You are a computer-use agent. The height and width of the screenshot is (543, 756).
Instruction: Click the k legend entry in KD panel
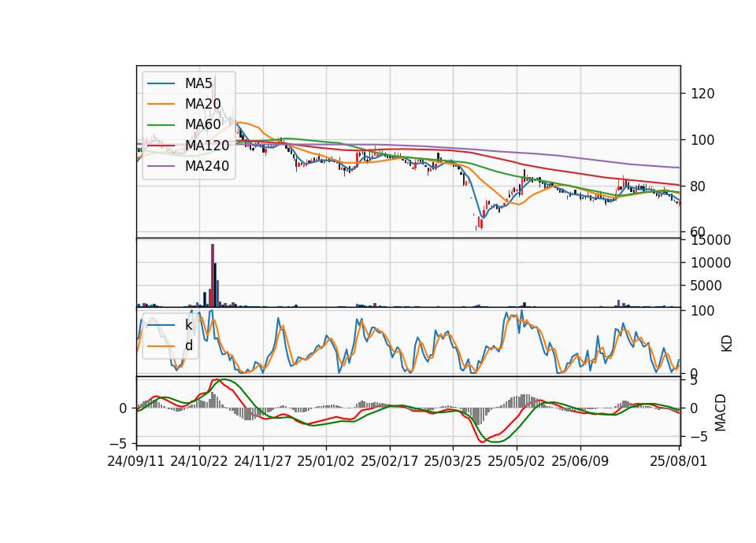click(x=188, y=325)
